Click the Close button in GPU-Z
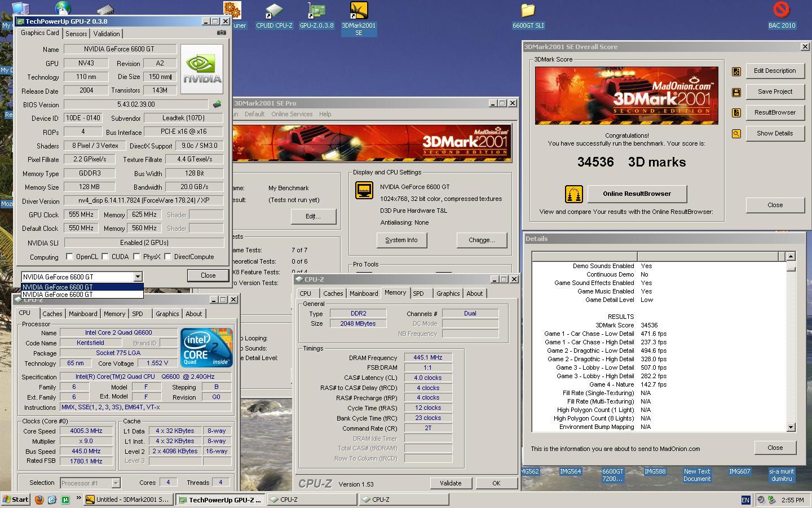Screen dimensions: 812x508 208,275
